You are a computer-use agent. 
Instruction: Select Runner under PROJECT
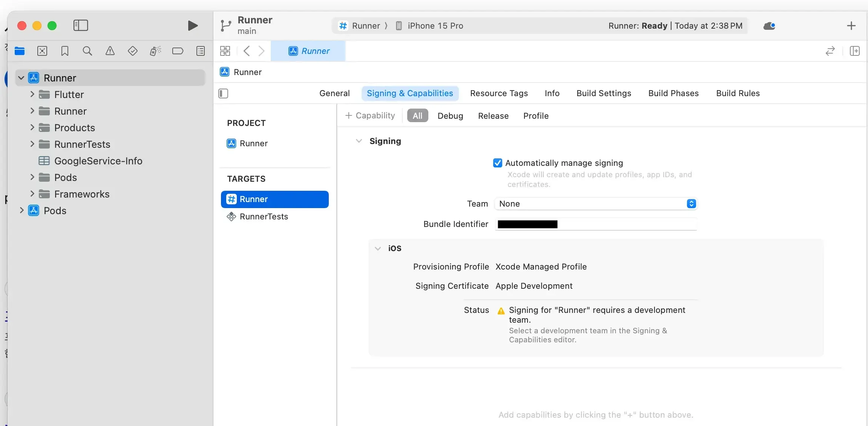pyautogui.click(x=253, y=143)
